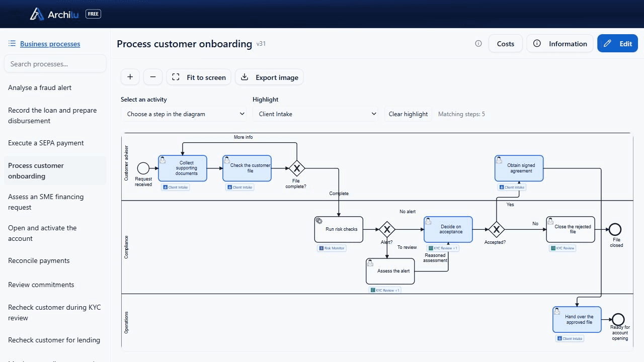Select the File closed end event circle

[x=615, y=230]
